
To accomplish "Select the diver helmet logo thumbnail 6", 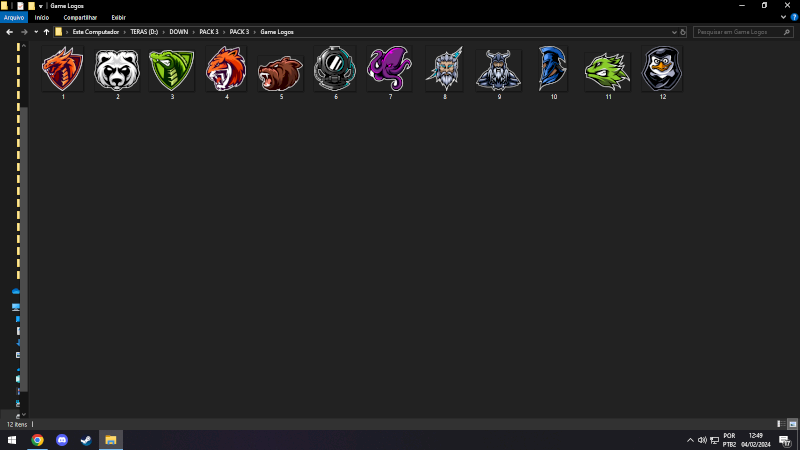I will [335, 69].
